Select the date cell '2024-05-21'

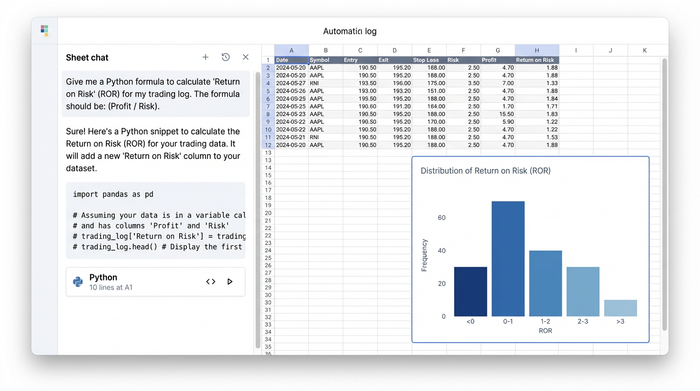(x=292, y=137)
